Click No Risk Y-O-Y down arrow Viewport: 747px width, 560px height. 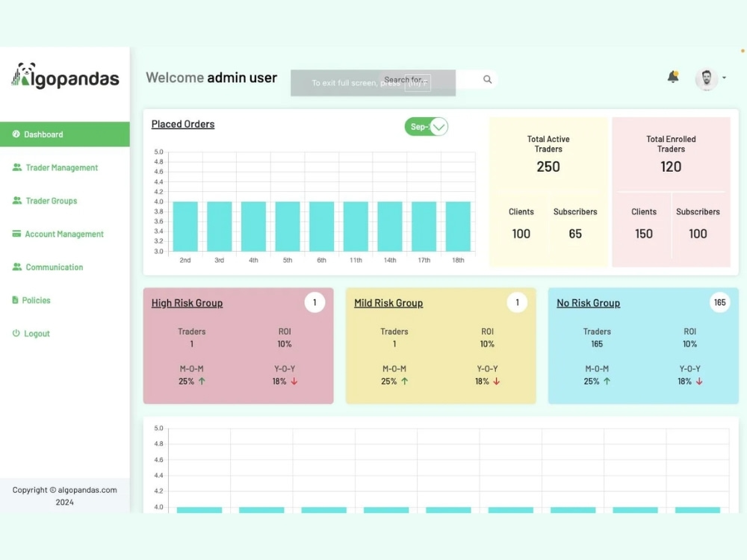coord(699,381)
